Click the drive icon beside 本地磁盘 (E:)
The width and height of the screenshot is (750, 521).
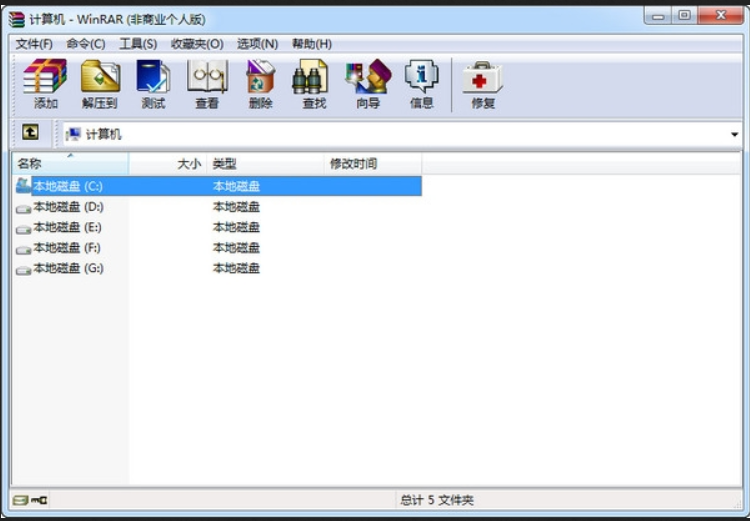click(x=23, y=229)
